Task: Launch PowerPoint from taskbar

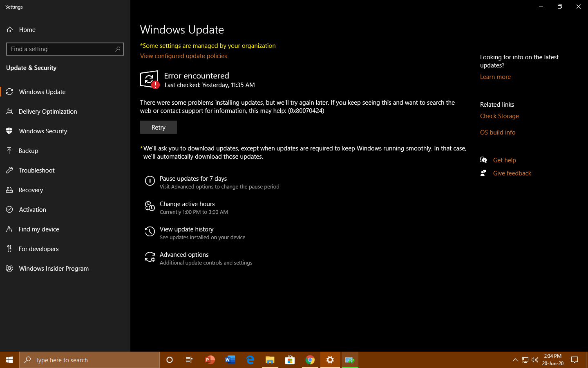Action: click(210, 360)
